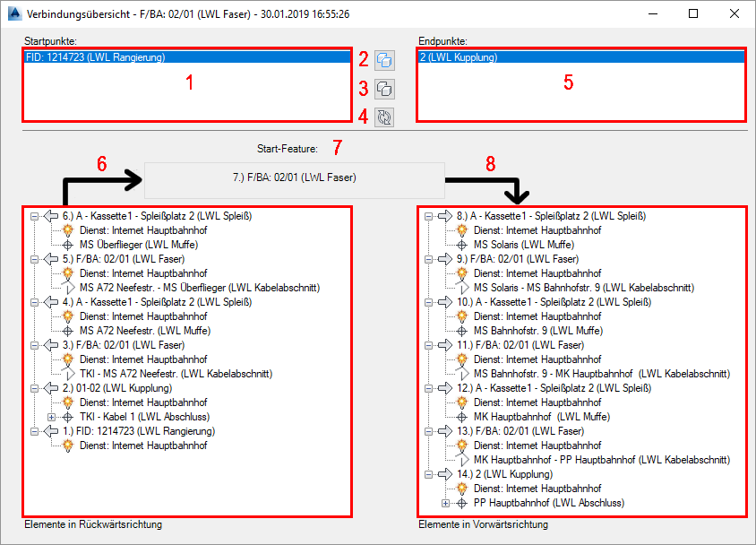
Task: Click the top copy icon button beside Startpunkte
Action: click(384, 61)
